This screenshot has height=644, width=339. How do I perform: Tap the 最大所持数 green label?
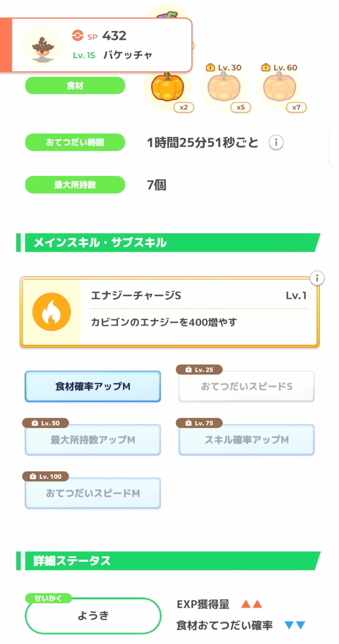point(75,184)
